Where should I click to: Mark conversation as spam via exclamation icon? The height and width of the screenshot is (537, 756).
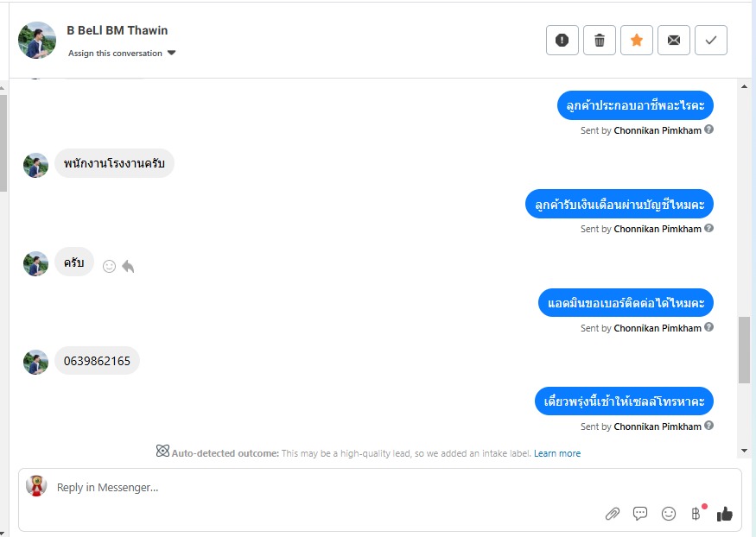[562, 41]
